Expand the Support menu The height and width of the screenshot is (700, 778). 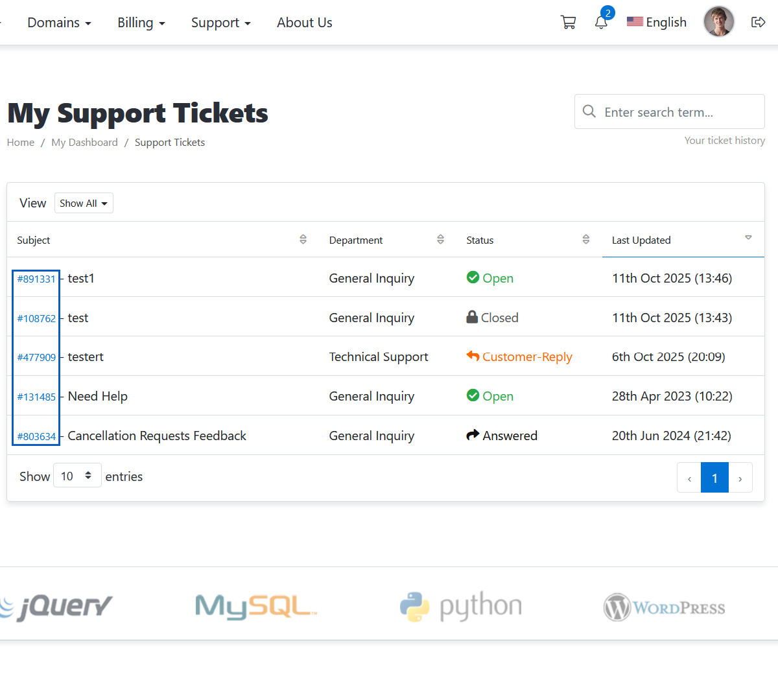220,23
